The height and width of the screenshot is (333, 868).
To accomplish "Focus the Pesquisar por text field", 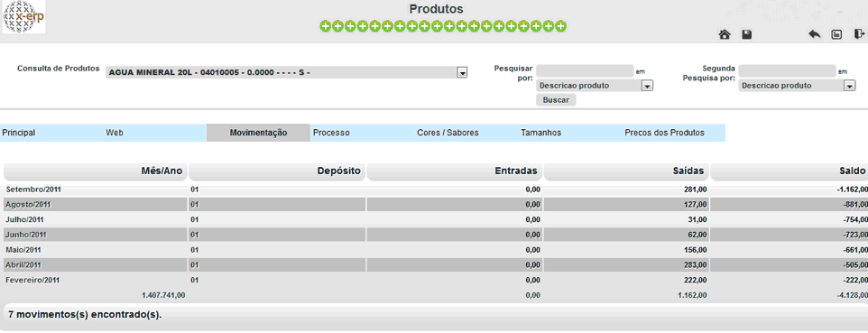I will tap(585, 71).
